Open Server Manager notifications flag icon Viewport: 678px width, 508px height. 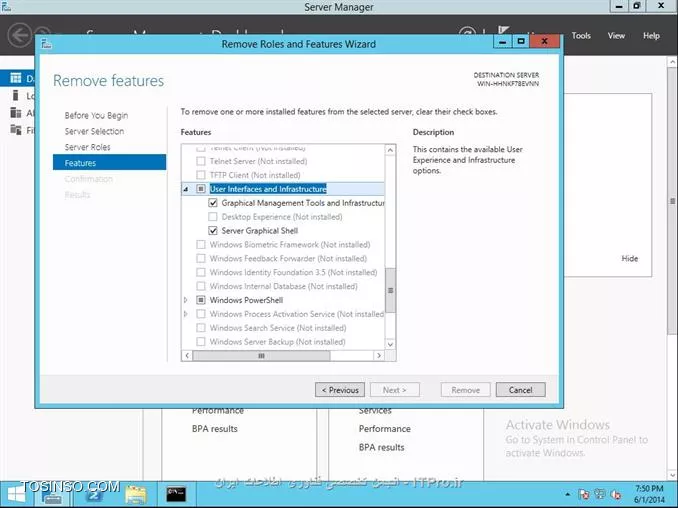(x=503, y=30)
